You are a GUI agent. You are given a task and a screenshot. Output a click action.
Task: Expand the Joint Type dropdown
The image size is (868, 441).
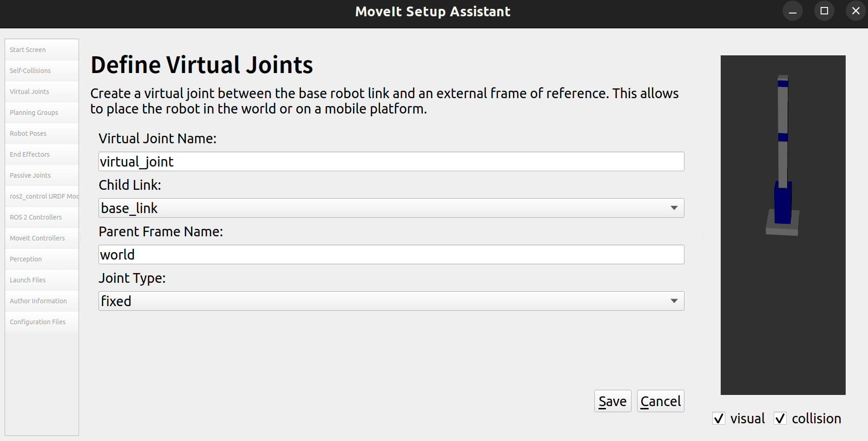click(391, 301)
